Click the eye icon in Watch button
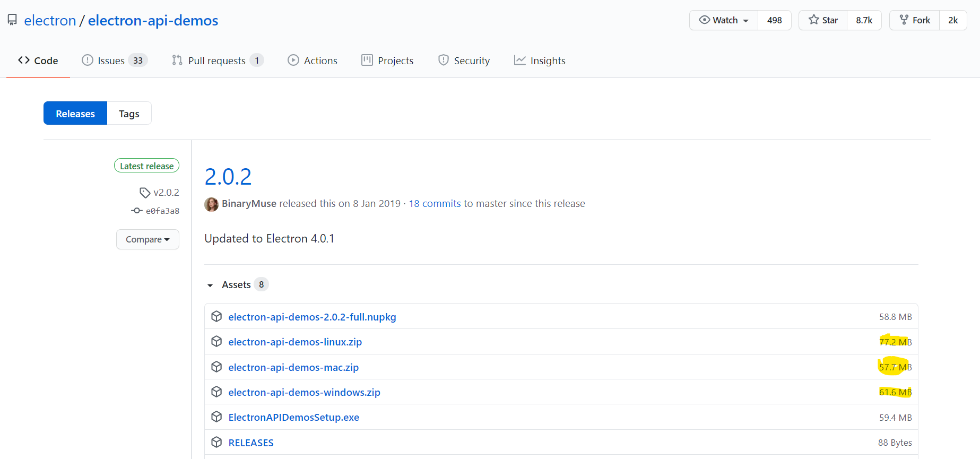The width and height of the screenshot is (980, 459). (705, 20)
